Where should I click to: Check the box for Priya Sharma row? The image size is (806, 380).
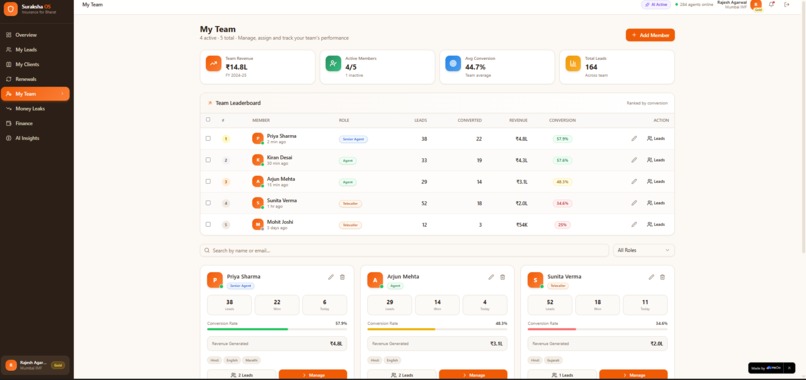(208, 138)
